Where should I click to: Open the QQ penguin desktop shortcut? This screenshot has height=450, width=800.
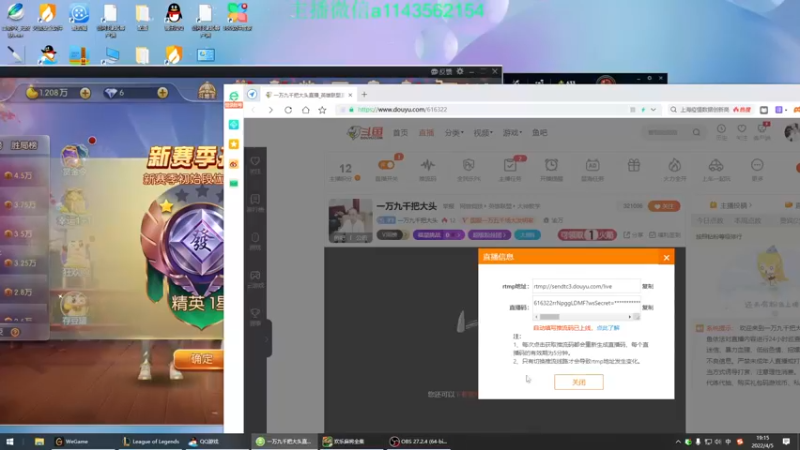point(174,14)
